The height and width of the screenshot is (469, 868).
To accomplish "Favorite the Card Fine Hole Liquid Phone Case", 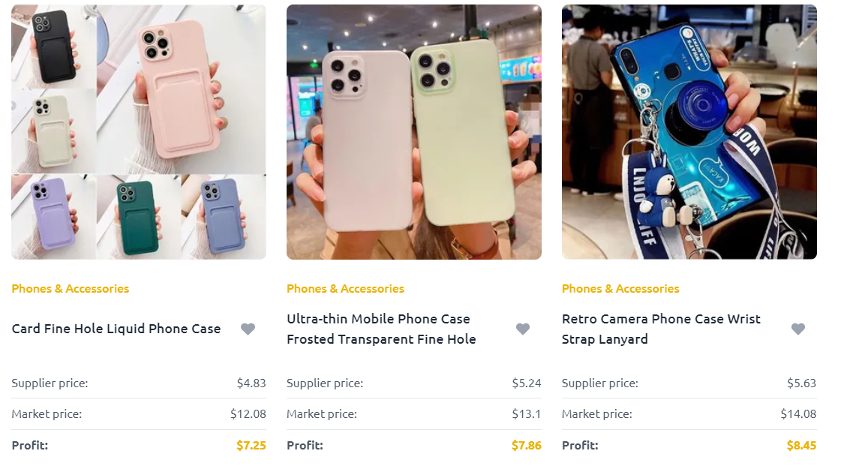I will 248,329.
